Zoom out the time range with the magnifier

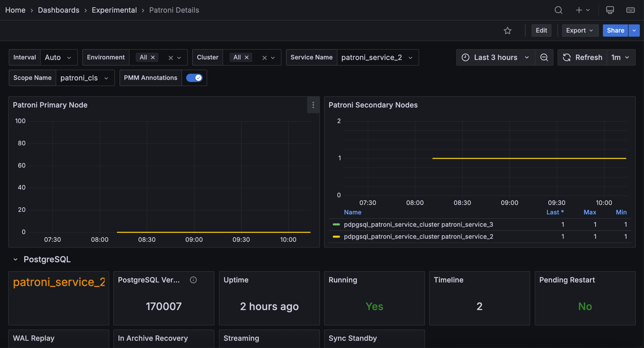(544, 57)
